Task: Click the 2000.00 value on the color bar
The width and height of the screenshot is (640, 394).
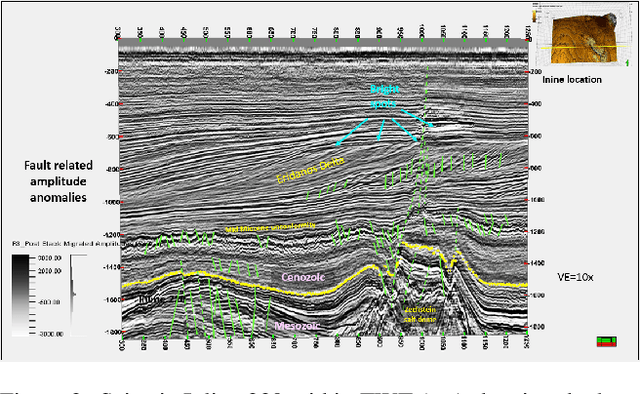Action: [x=50, y=271]
